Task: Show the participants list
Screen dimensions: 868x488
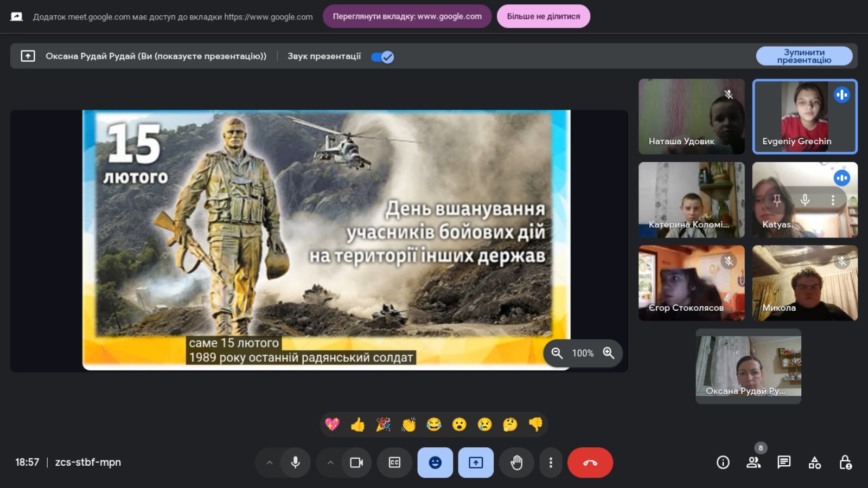Action: [754, 463]
